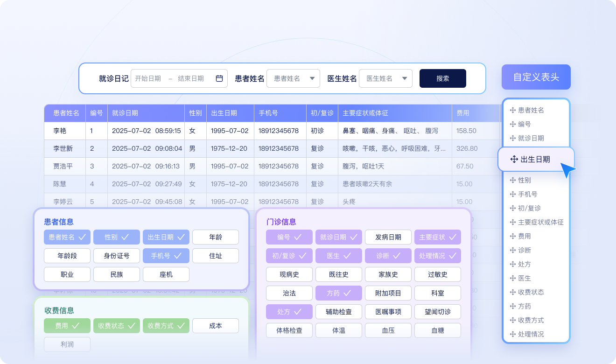Click the 开始日期 start date input
Image resolution: width=616 pixels, height=364 pixels.
[148, 78]
